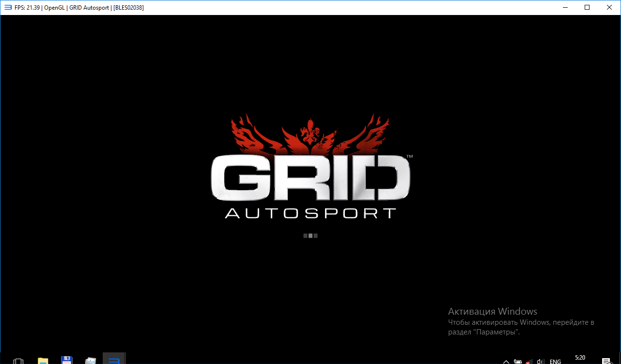
Task: Minimize the GRID Autosport window
Action: pyautogui.click(x=565, y=8)
